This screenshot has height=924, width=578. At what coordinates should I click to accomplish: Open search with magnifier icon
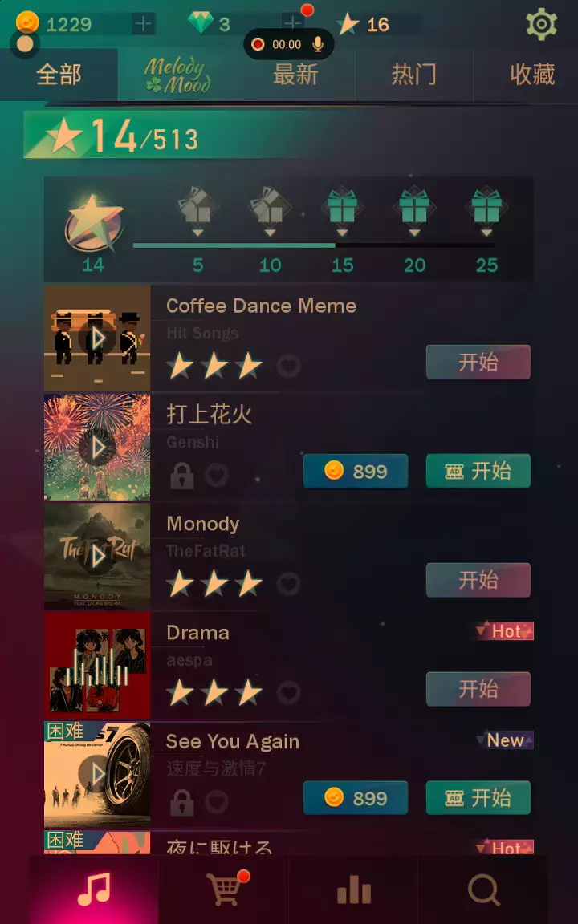coord(483,890)
